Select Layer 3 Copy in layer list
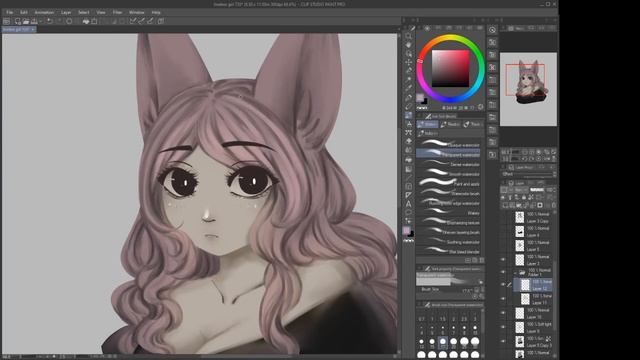 532,217
